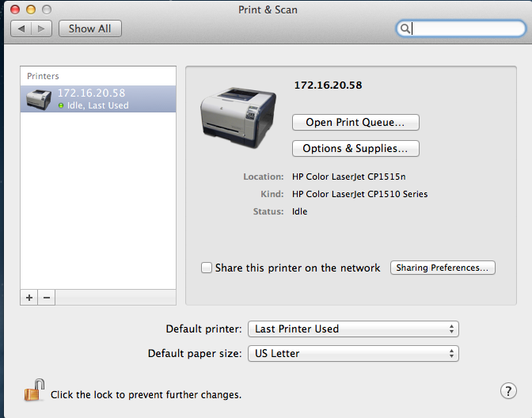
Task: Focus the search text field
Action: [x=463, y=28]
